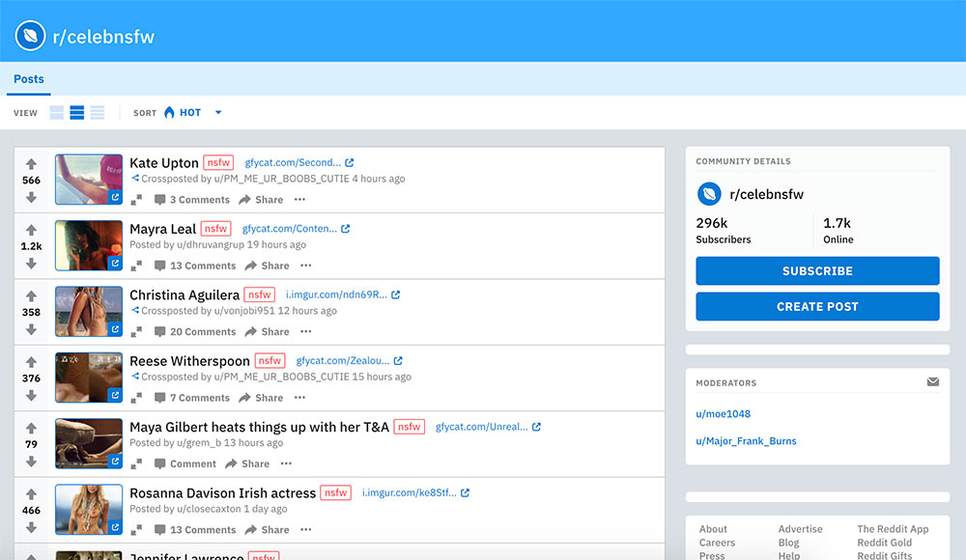
Task: Share the Rosanna Davison post
Action: 268,529
